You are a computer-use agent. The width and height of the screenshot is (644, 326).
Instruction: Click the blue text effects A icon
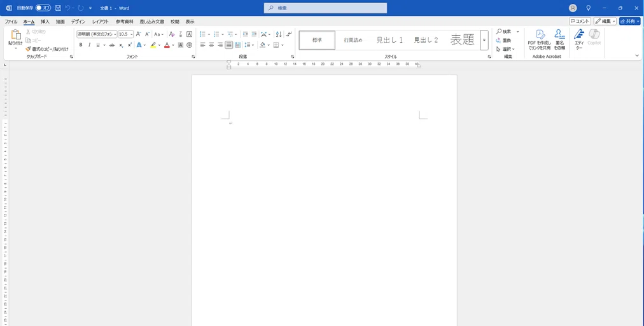pos(139,45)
